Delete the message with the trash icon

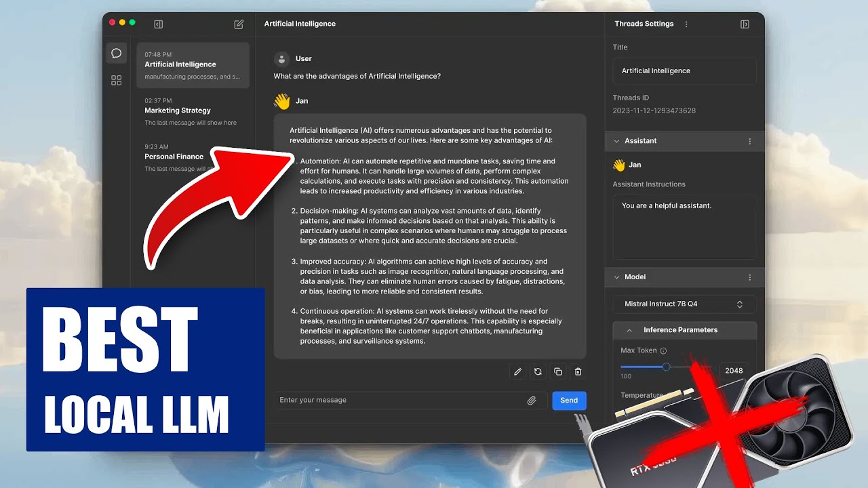tap(578, 371)
